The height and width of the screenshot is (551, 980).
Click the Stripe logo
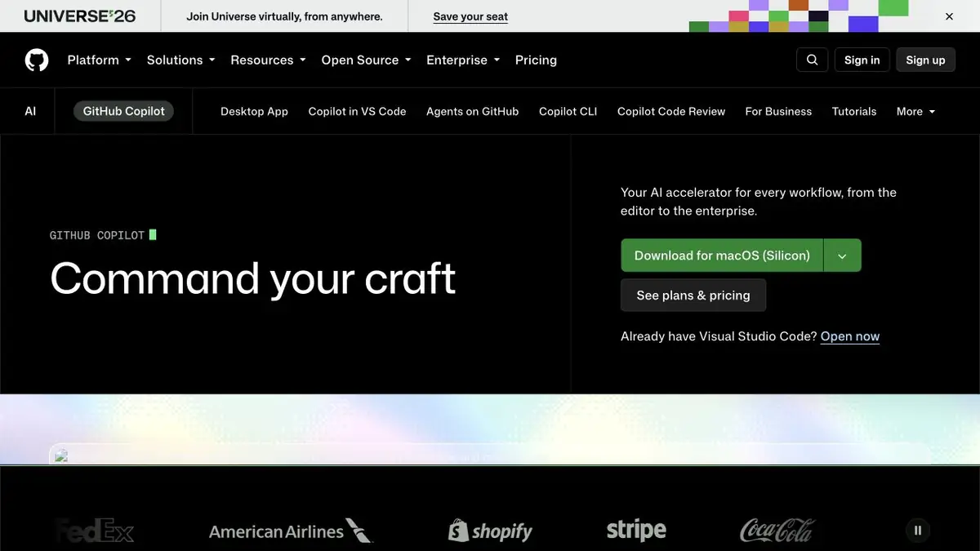(636, 531)
